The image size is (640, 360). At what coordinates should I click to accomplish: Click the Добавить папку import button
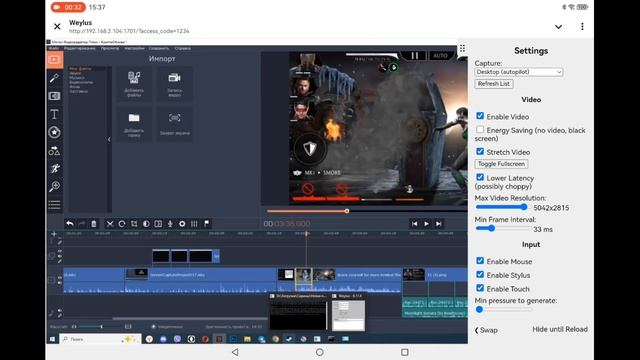(134, 124)
